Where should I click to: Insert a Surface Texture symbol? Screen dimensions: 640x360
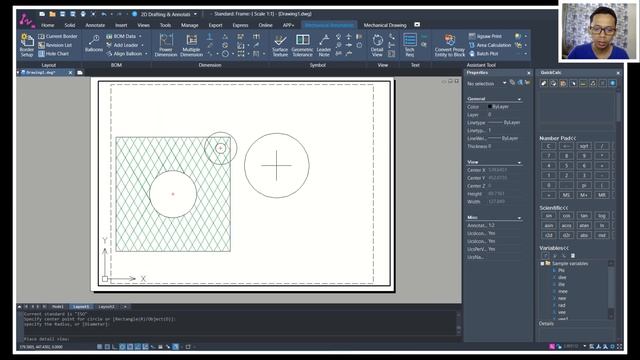(280, 45)
